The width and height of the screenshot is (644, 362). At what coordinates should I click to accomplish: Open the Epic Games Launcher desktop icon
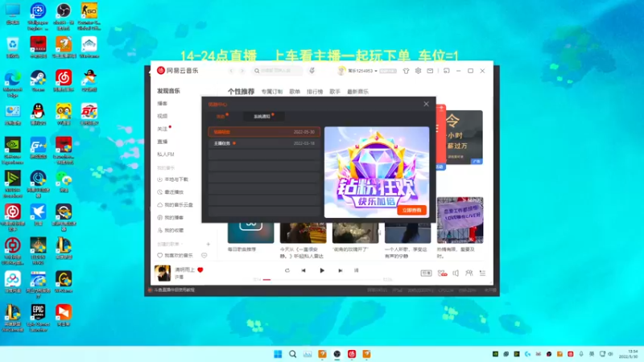coord(38,318)
